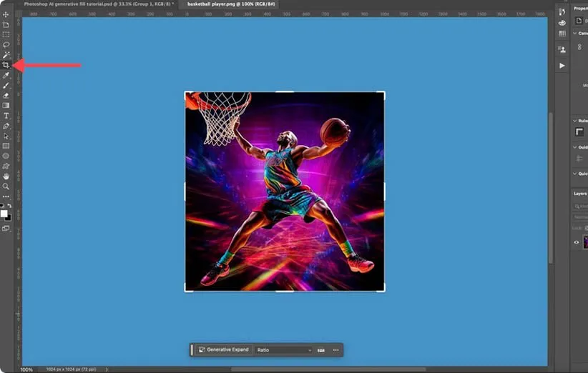The width and height of the screenshot is (588, 373).
Task: Select the Move tool
Action: click(x=6, y=14)
